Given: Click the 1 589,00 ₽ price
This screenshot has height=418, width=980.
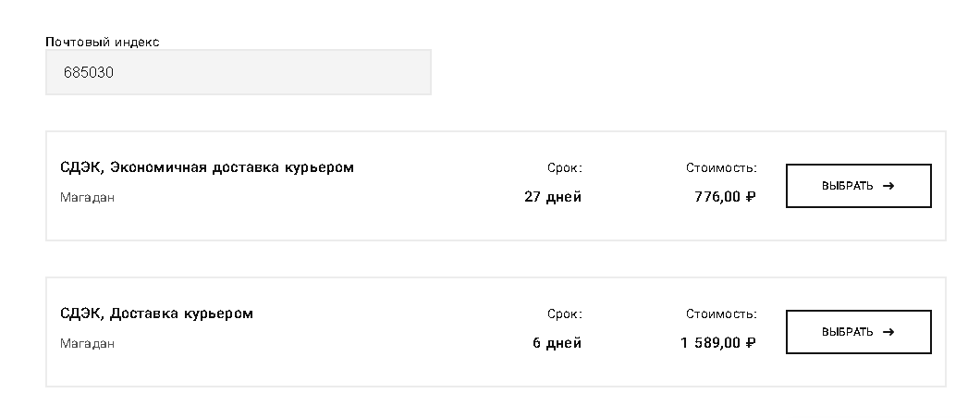Looking at the screenshot, I should click(x=712, y=343).
